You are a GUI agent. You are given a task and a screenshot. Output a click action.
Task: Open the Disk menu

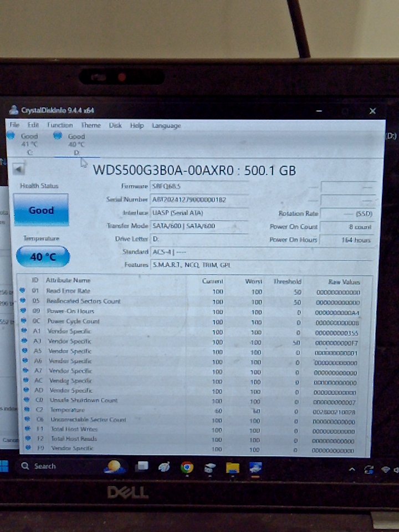click(115, 126)
